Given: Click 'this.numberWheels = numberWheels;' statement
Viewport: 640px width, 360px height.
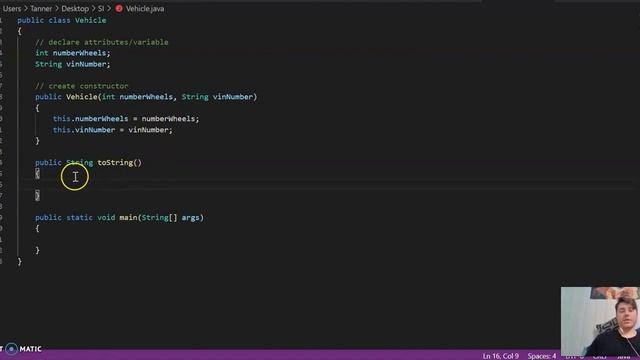Looking at the screenshot, I should [x=126, y=119].
